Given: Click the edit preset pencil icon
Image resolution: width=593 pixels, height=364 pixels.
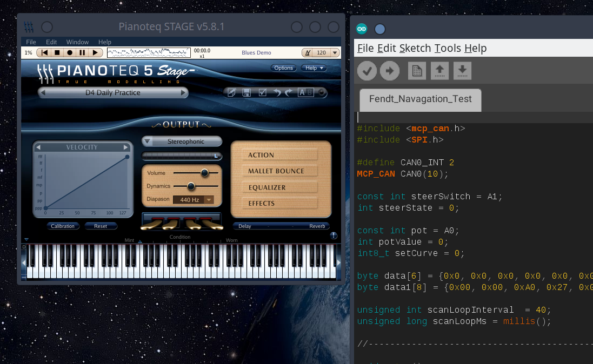Looking at the screenshot, I should (x=231, y=92).
